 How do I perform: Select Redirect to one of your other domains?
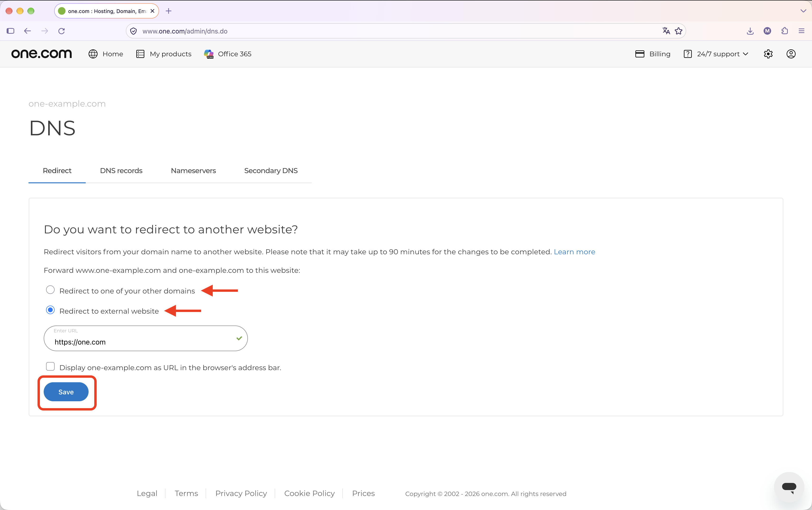click(x=50, y=290)
